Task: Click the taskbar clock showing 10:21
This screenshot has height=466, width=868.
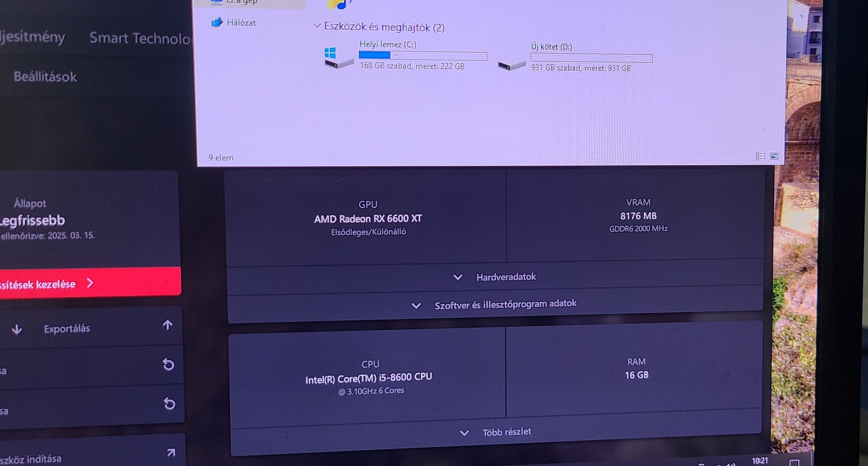Action: tap(760, 460)
